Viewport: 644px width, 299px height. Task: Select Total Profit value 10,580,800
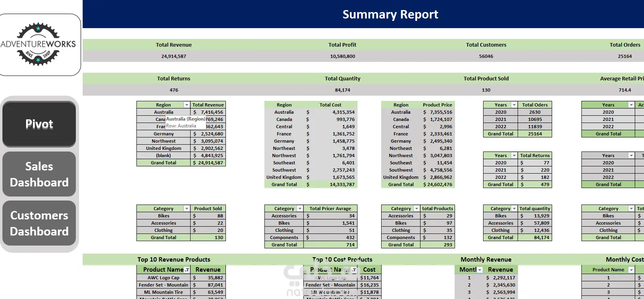coord(342,56)
